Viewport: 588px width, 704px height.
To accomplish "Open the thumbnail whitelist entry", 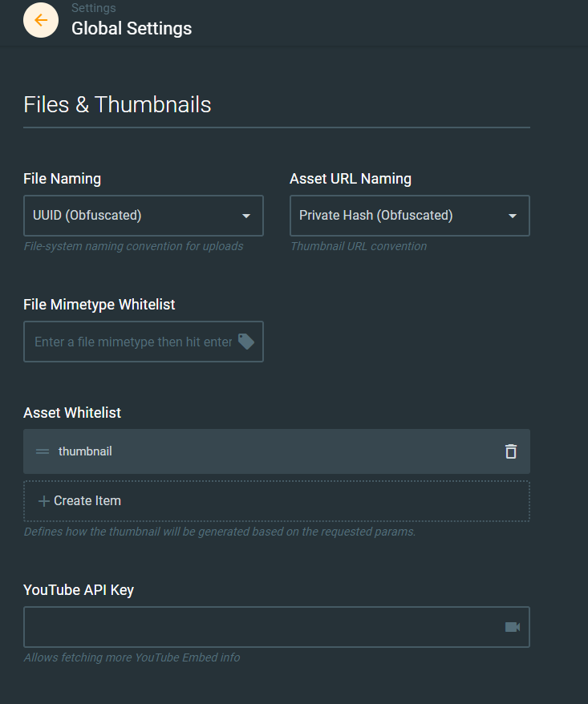I will pos(277,451).
